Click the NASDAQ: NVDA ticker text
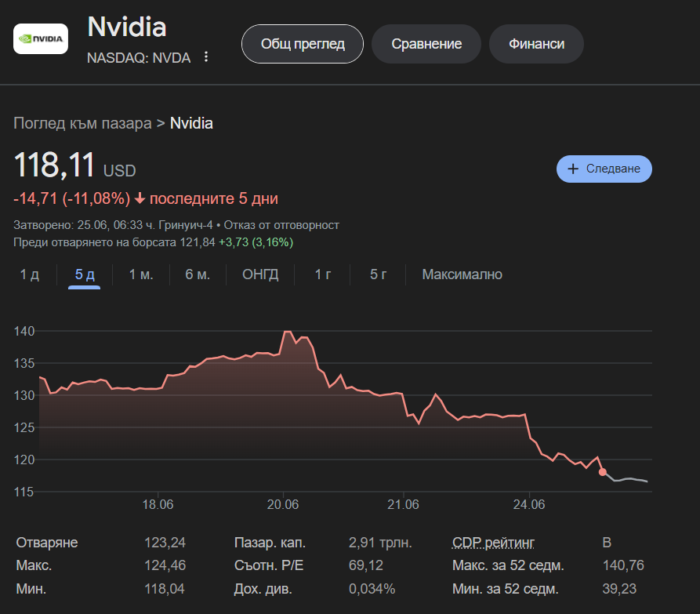 pyautogui.click(x=139, y=57)
